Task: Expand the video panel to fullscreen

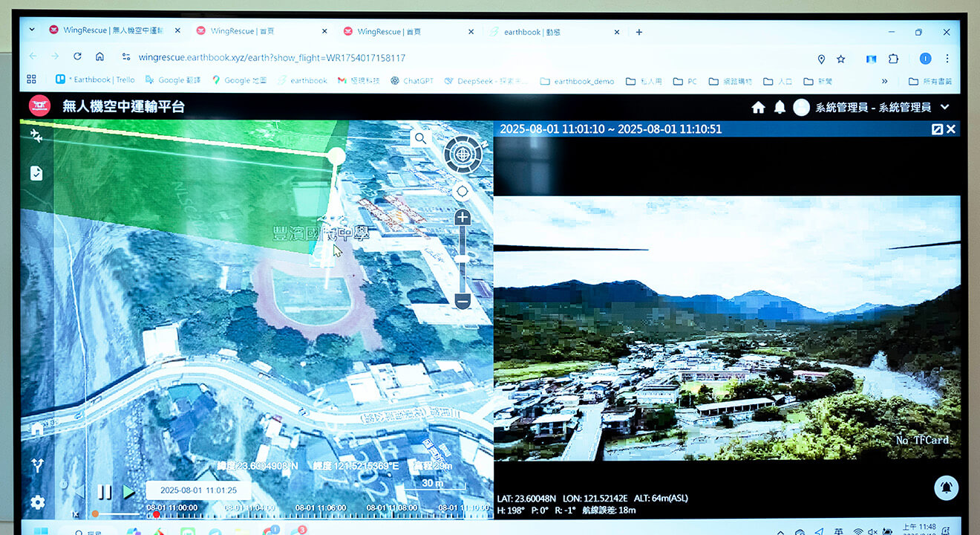Action: pyautogui.click(x=937, y=129)
